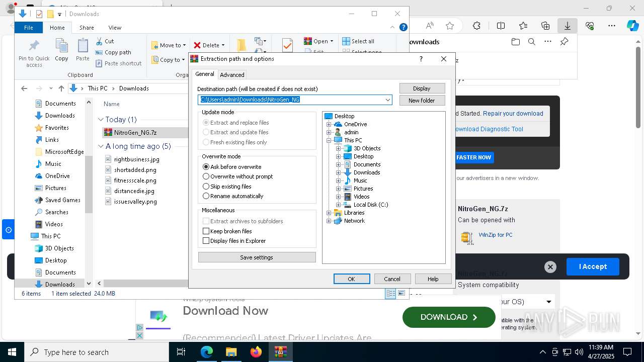The width and height of the screenshot is (644, 362).
Task: Select NitroGen_NG.7z archive file
Action: pyautogui.click(x=135, y=133)
